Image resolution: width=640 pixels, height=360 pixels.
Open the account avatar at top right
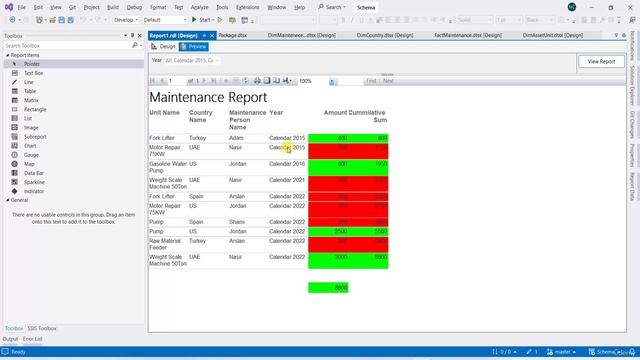tap(572, 7)
